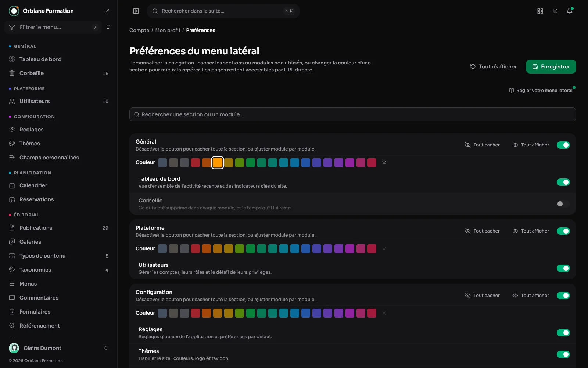This screenshot has width=588, height=368.
Task: Toggle the Général section switch
Action: [x=563, y=145]
